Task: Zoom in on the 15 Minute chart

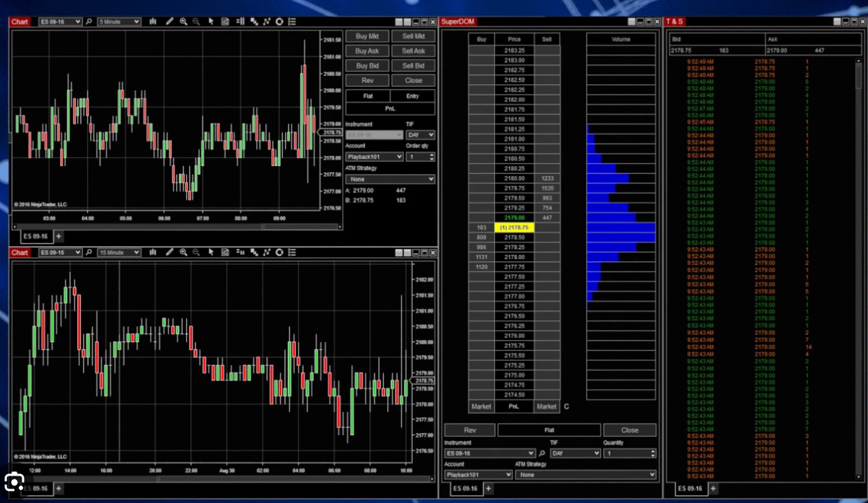Action: click(x=183, y=253)
